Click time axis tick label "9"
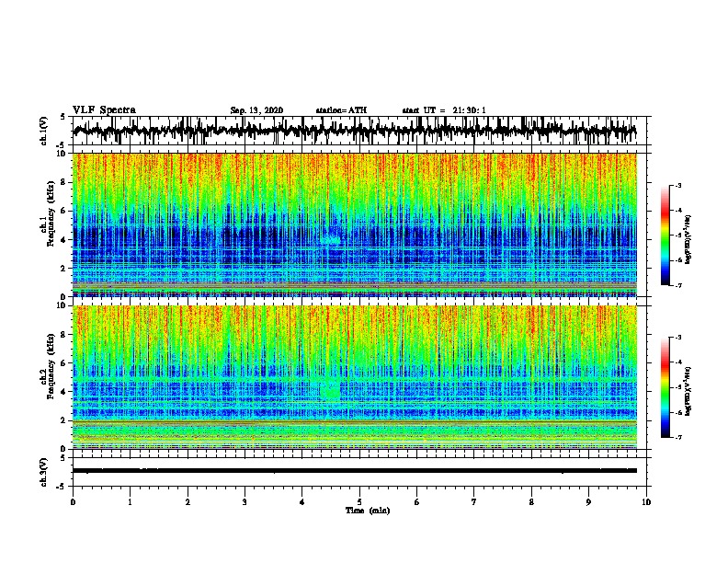Image resolution: width=728 pixels, height=563 pixels. pos(588,502)
